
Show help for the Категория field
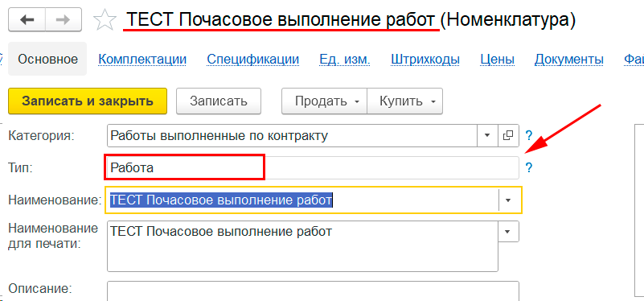tap(529, 135)
